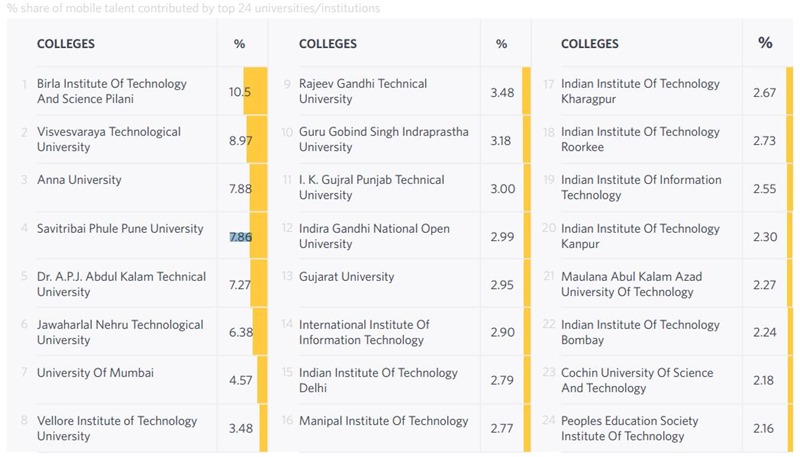This screenshot has width=800, height=457.
Task: Click Indian Institute Of Technology Kharagpur
Action: pos(640,91)
